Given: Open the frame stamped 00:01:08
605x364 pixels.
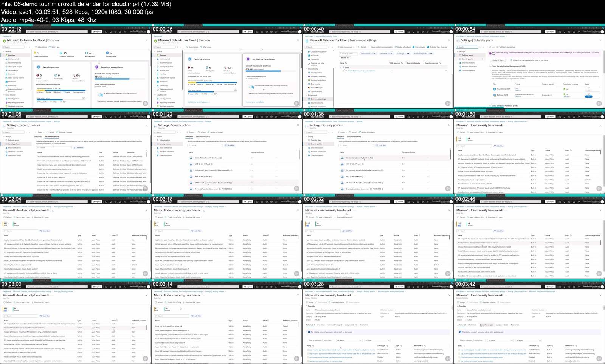Looking at the screenshot, I should pyautogui.click(x=76, y=152).
